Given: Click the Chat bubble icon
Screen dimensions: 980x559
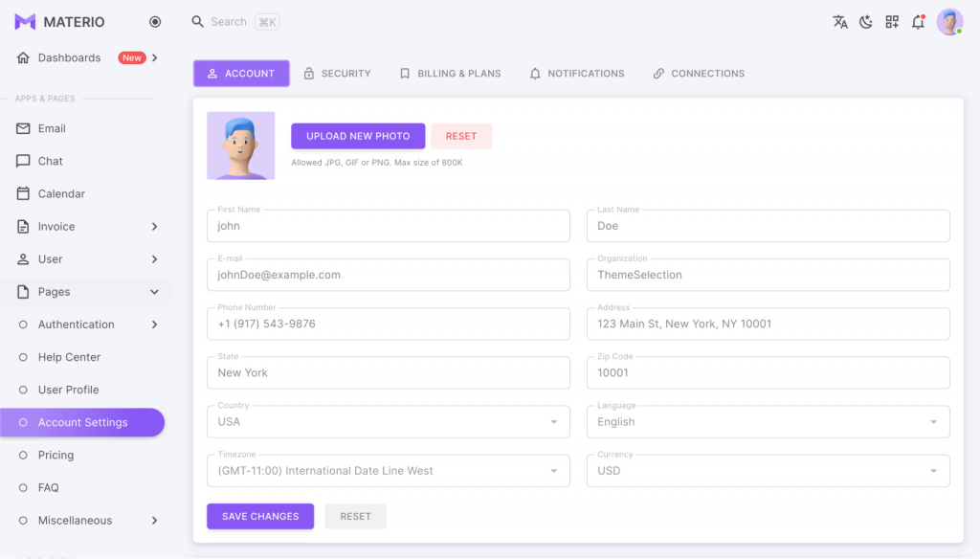Looking at the screenshot, I should tap(23, 161).
